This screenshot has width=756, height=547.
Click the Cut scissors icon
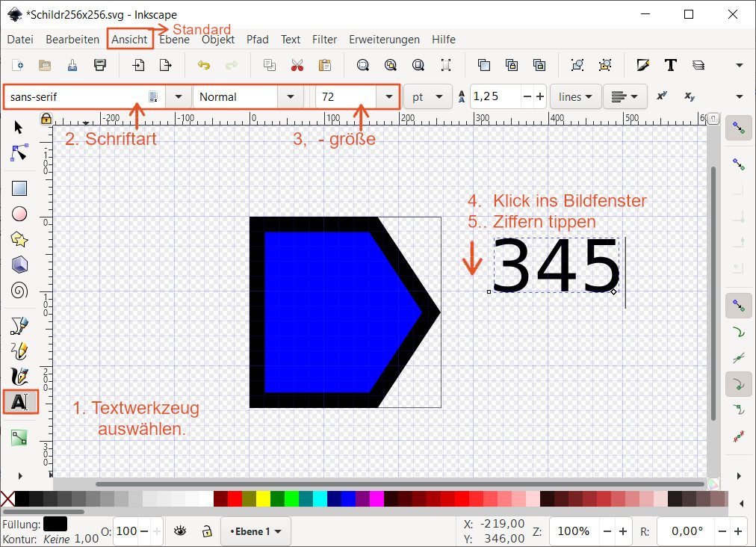coord(297,65)
